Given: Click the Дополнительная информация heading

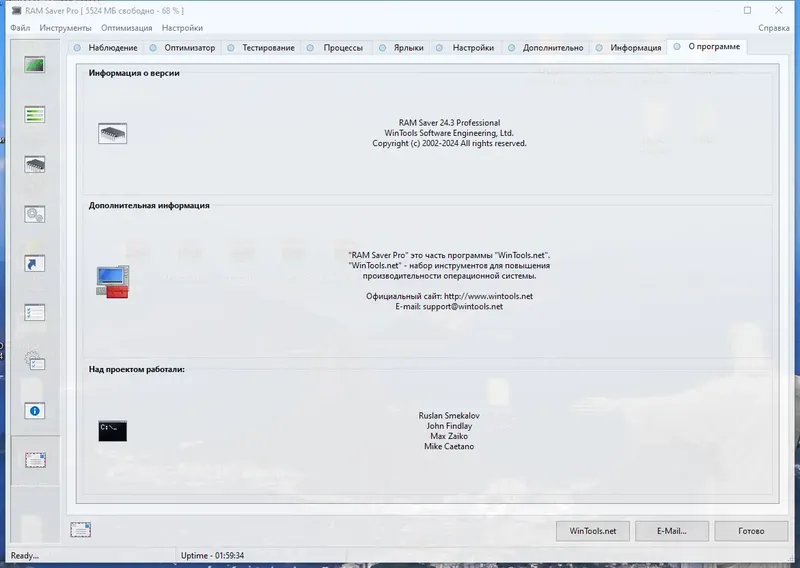Looking at the screenshot, I should tap(149, 205).
